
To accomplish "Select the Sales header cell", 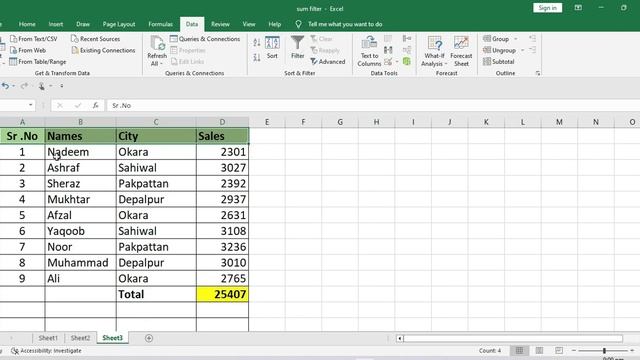I will (222, 136).
